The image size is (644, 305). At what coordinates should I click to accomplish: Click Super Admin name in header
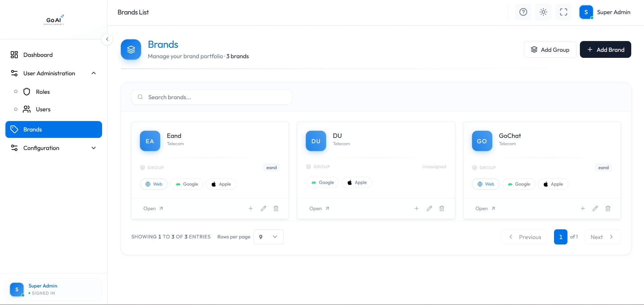[613, 12]
